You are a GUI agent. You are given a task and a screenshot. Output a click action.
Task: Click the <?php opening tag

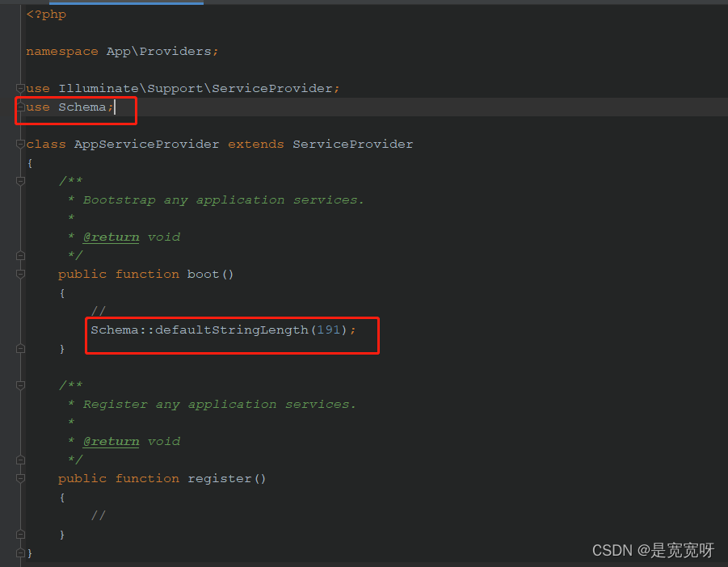coord(46,15)
